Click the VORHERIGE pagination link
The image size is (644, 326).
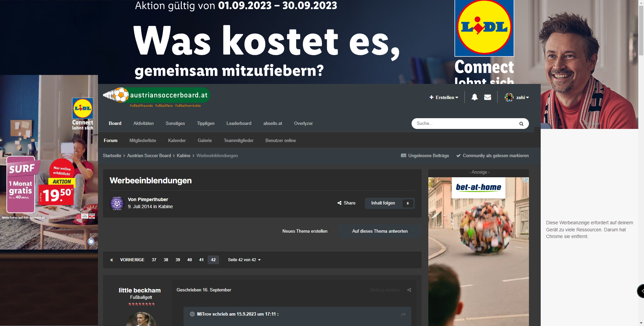click(132, 260)
